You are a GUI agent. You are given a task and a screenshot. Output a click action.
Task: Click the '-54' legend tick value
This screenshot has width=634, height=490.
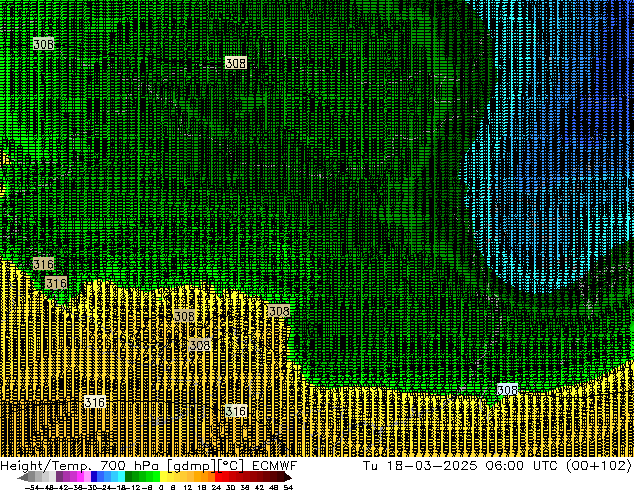click(31, 487)
